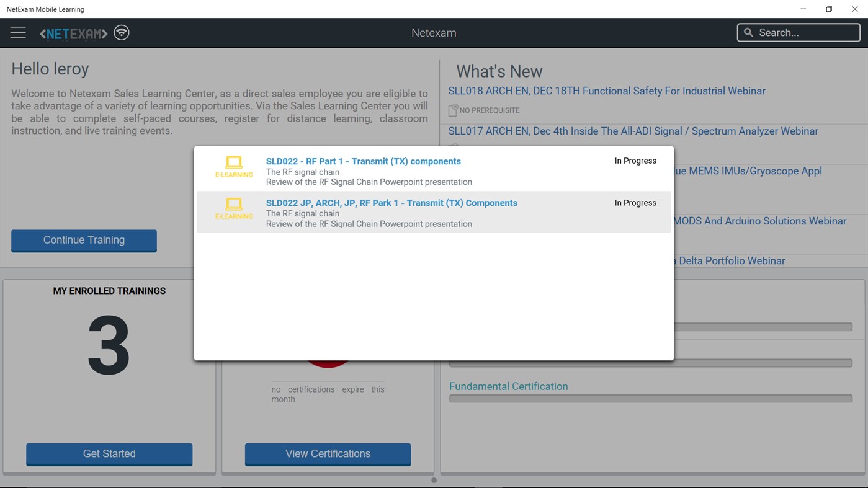This screenshot has height=488, width=868.
Task: Click the Get Started button
Action: (109, 454)
